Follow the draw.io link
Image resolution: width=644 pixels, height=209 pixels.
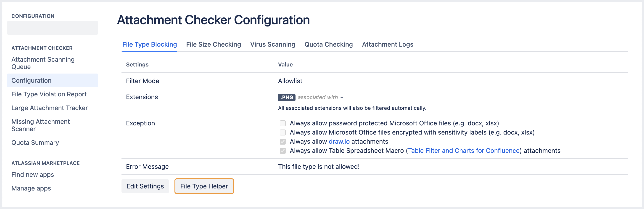(339, 141)
